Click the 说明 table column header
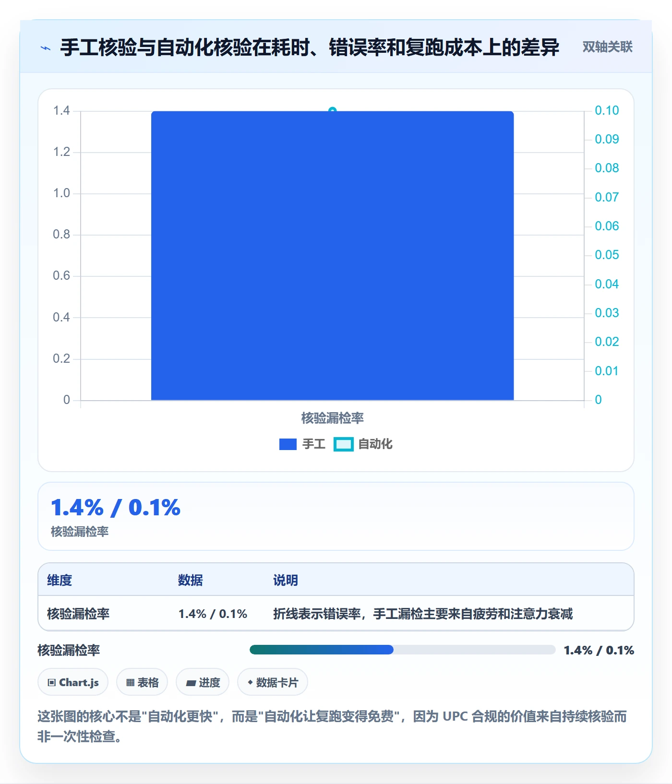 pos(286,580)
